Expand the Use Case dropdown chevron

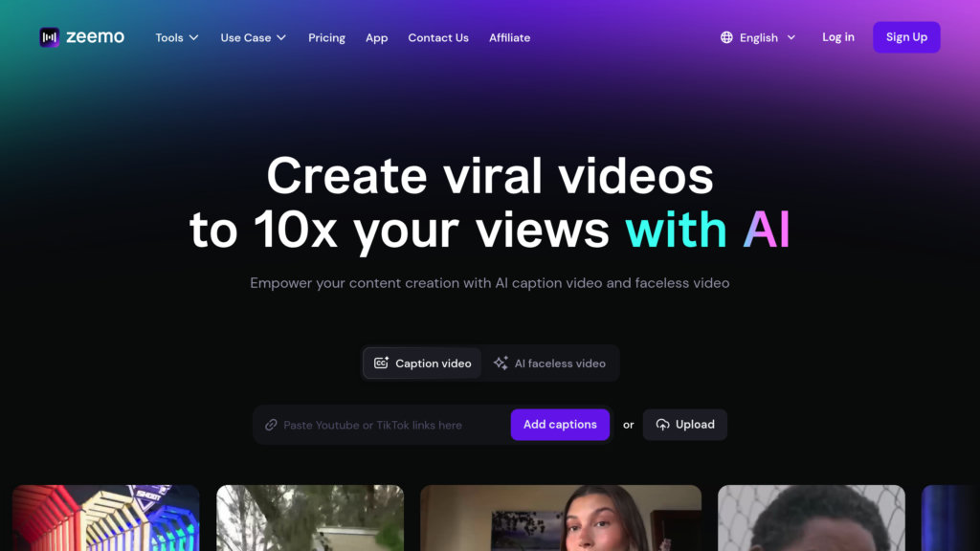[281, 37]
